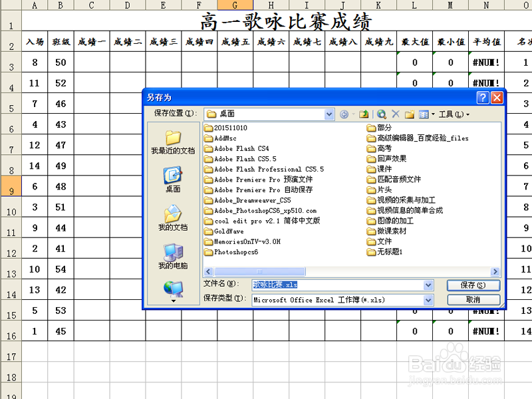532x399 pixels.
Task: Open the 保存类型 file type dropdown
Action: click(x=428, y=301)
